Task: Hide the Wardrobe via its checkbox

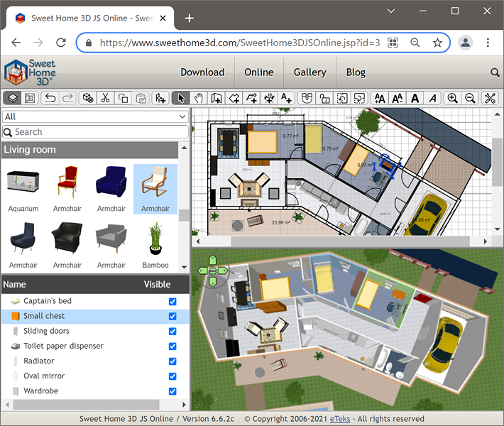Action: tap(172, 391)
